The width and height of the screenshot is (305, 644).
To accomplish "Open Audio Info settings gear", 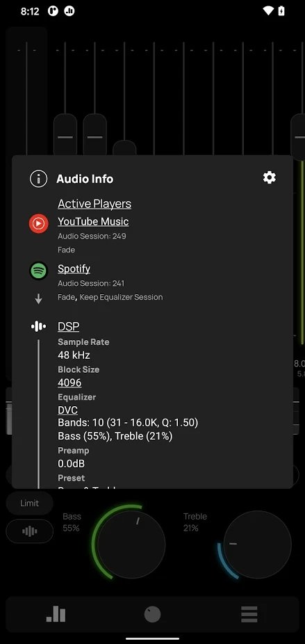I will pyautogui.click(x=270, y=177).
